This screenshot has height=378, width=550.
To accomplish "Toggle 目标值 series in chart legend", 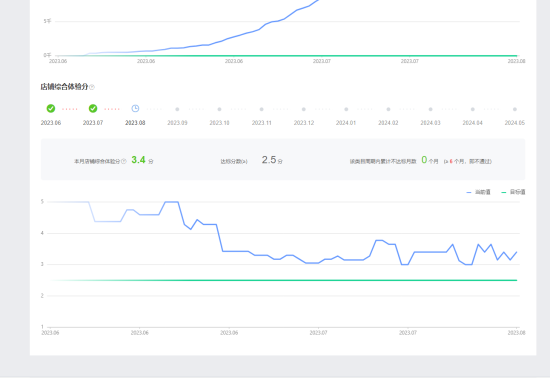I will pyautogui.click(x=513, y=192).
